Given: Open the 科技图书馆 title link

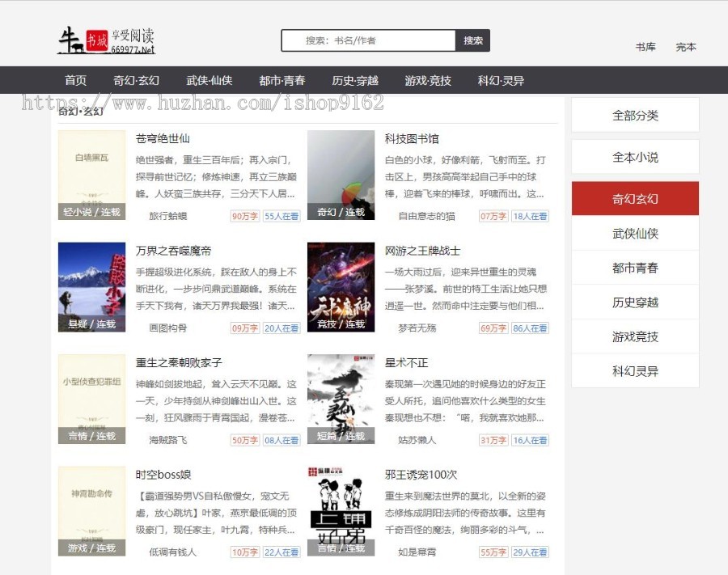Looking at the screenshot, I should (x=412, y=138).
